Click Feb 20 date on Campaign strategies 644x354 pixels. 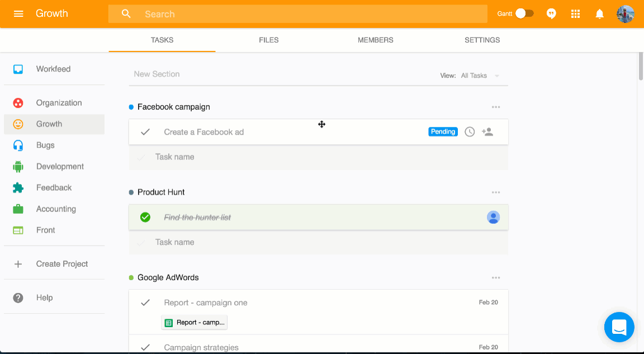(489, 347)
